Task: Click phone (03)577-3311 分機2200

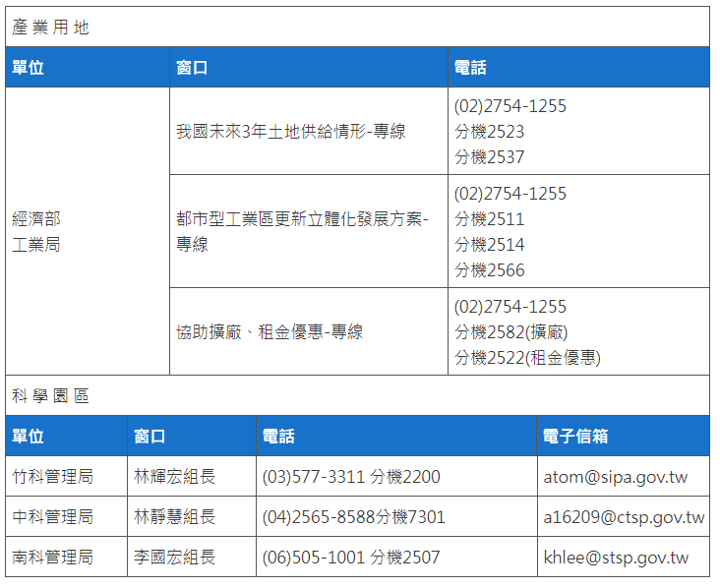Action: click(351, 477)
